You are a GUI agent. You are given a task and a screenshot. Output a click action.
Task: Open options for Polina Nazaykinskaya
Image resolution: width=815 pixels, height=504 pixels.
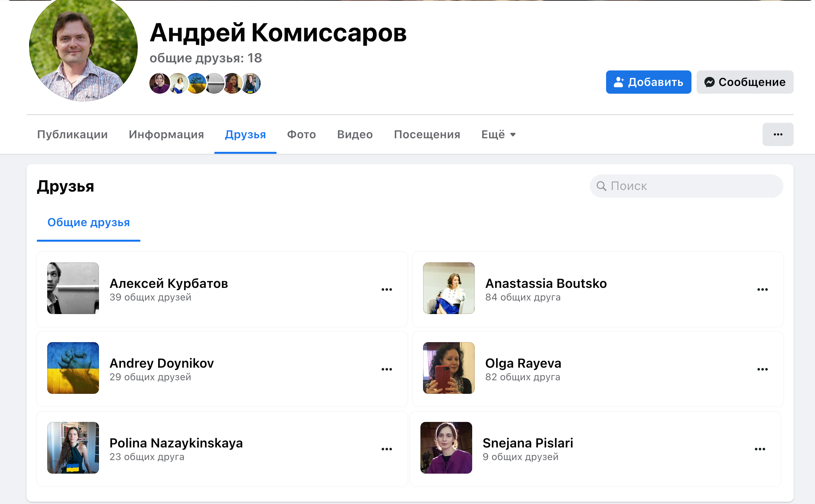point(387,449)
